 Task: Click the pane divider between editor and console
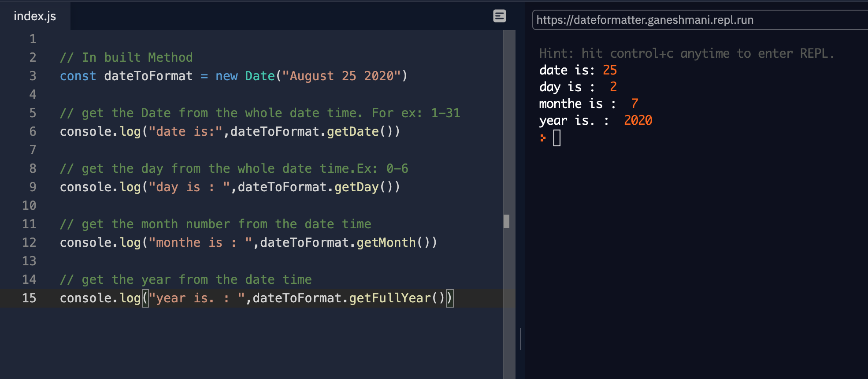pos(520,338)
